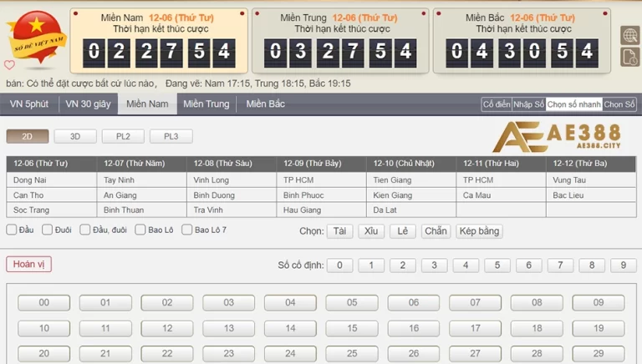Open the globe search icon
The height and width of the screenshot is (364, 642).
coord(629,35)
